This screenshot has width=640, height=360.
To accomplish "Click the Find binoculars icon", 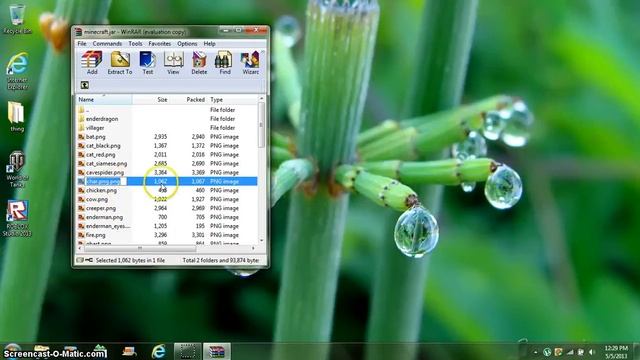I will 224,62.
